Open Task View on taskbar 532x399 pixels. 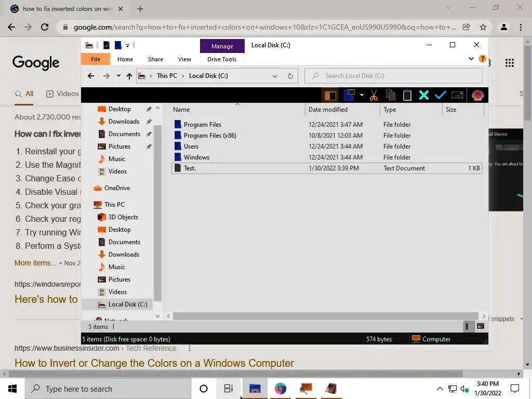pos(229,389)
